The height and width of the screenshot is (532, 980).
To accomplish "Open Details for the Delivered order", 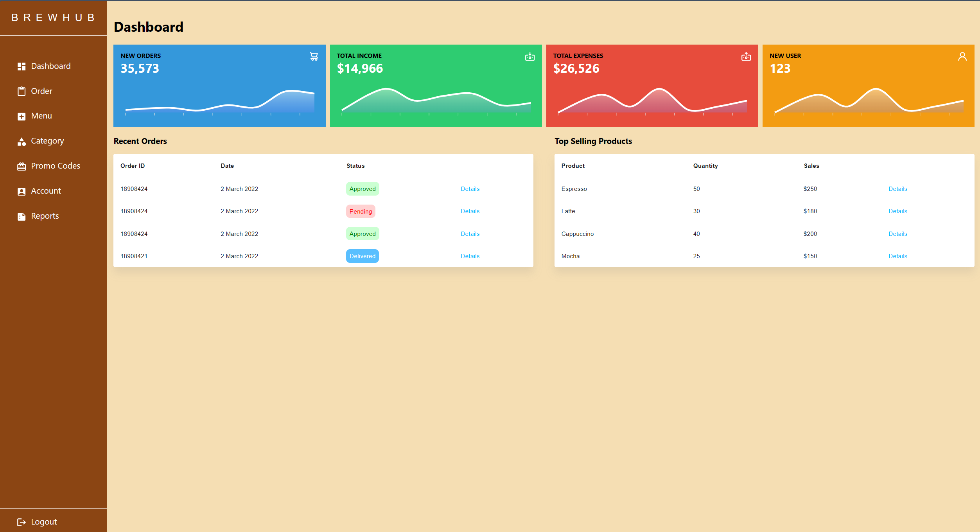I will point(470,256).
